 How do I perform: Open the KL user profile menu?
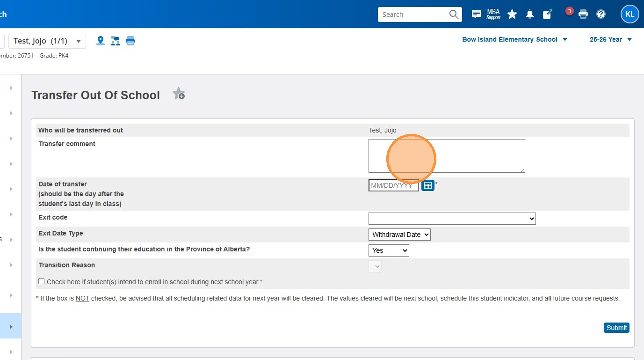point(630,15)
